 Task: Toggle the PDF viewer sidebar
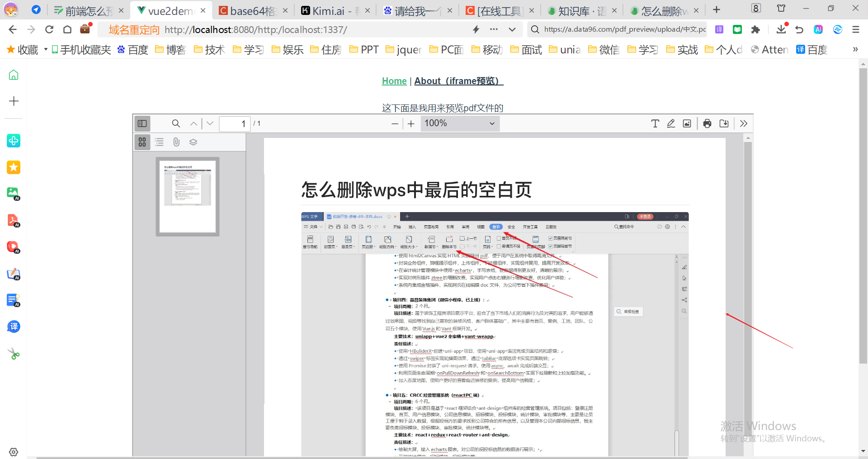[142, 123]
